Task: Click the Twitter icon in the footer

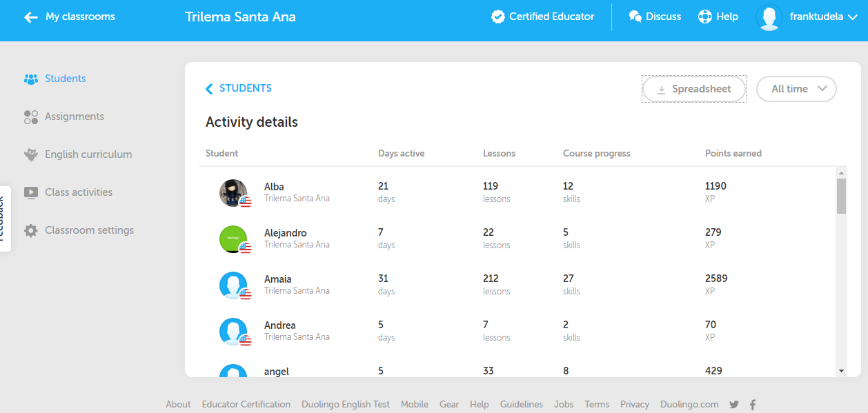Action: point(733,404)
